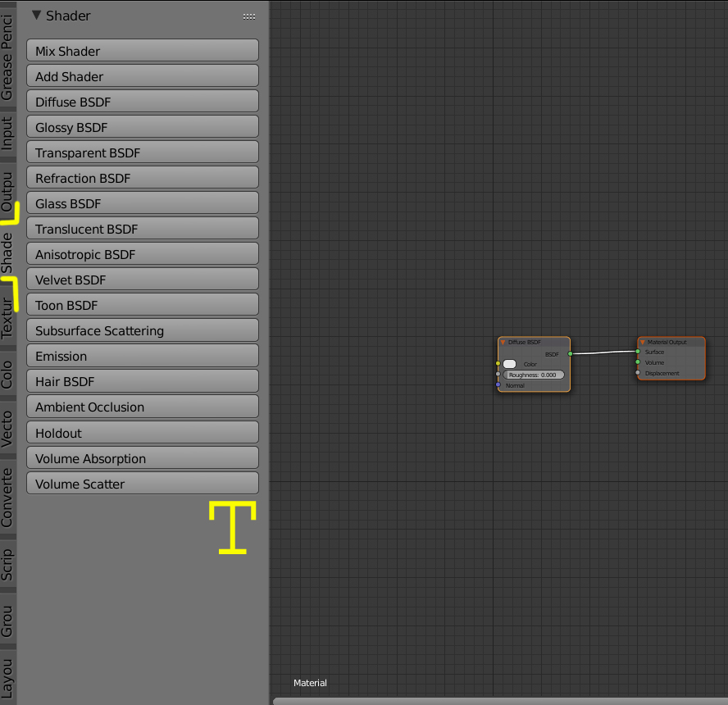Click the Roughness 0.000 slider field
This screenshot has height=705, width=728.
[534, 375]
